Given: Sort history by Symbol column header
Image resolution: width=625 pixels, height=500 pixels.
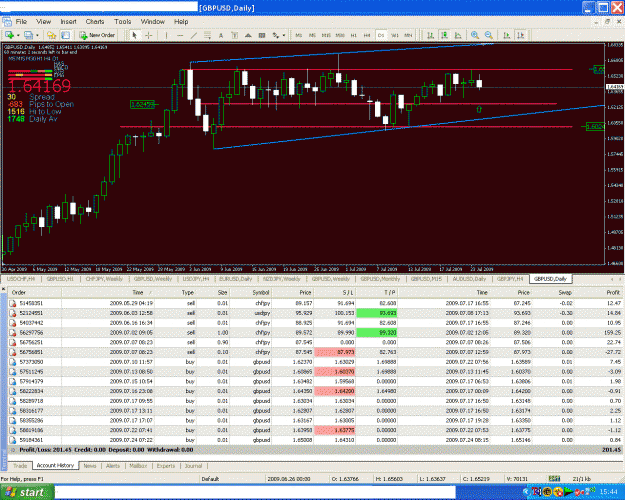Looking at the screenshot, I should (x=251, y=292).
